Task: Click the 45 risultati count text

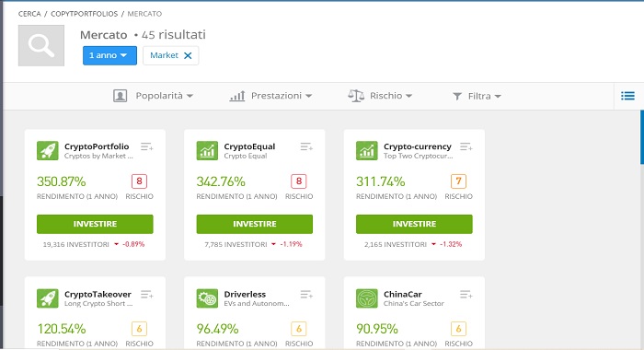Action: (x=174, y=35)
